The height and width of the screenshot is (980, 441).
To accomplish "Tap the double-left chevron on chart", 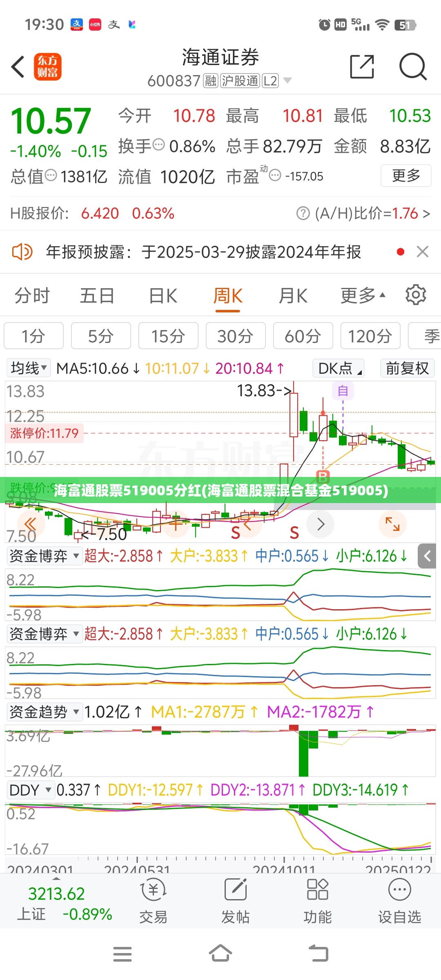I will (31, 524).
